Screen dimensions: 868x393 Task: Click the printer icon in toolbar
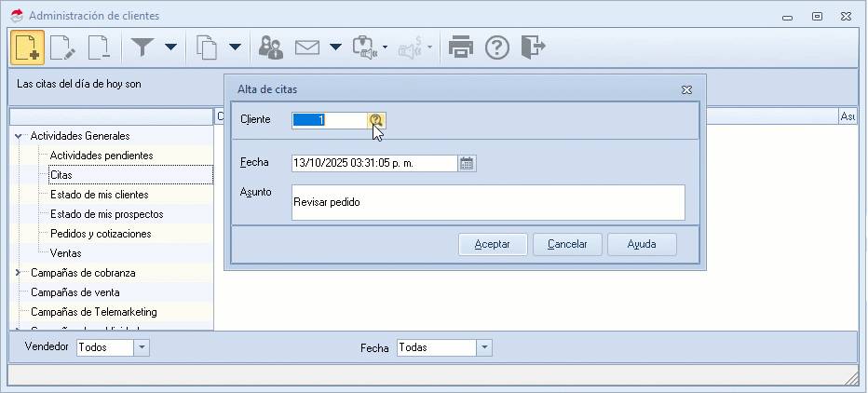tap(461, 47)
